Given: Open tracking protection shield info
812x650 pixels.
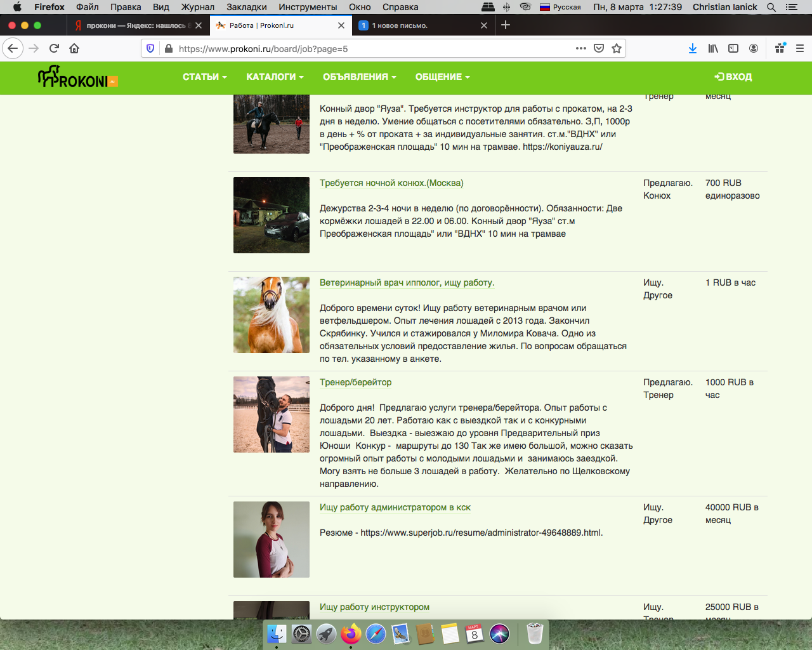Looking at the screenshot, I should 150,48.
